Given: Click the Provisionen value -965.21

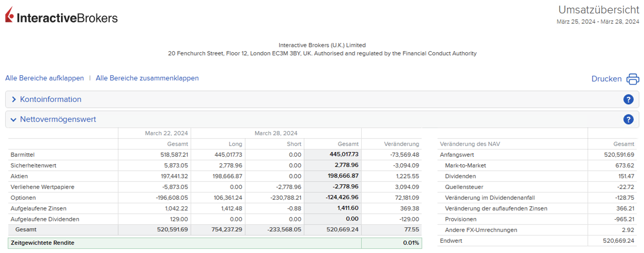Looking at the screenshot, I should pyautogui.click(x=624, y=219).
